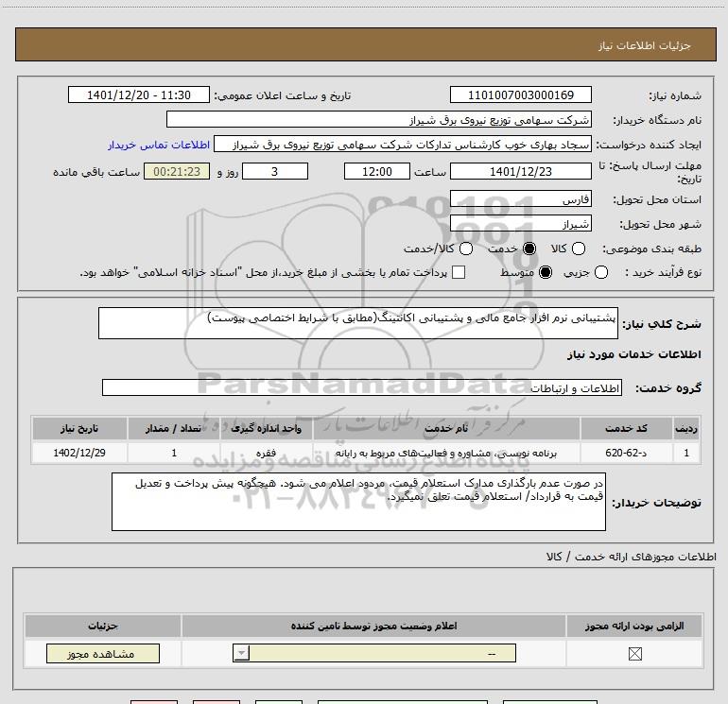Select the خدمت radio button

529,249
